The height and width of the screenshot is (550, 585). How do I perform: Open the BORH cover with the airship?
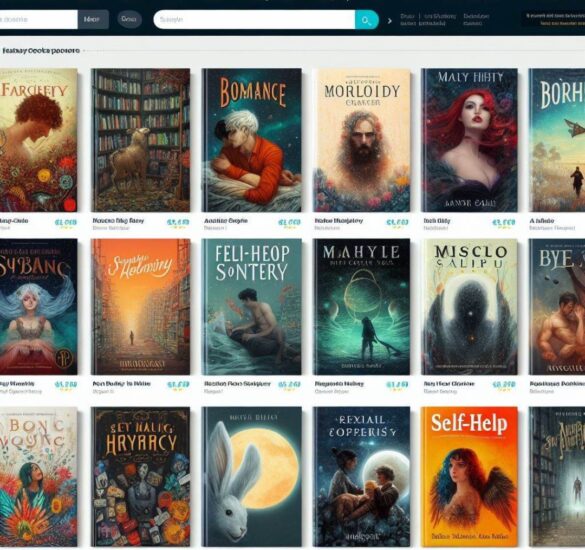(x=557, y=140)
